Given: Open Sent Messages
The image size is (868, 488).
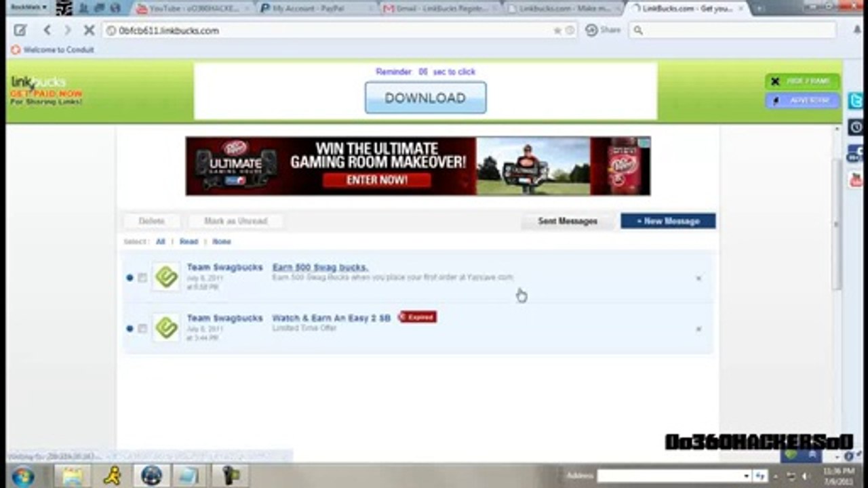Looking at the screenshot, I should click(568, 221).
